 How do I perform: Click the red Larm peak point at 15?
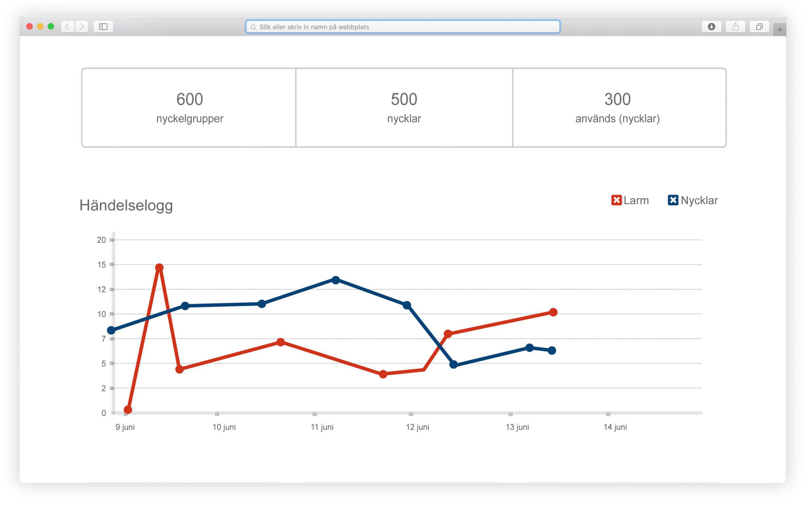[x=159, y=267]
